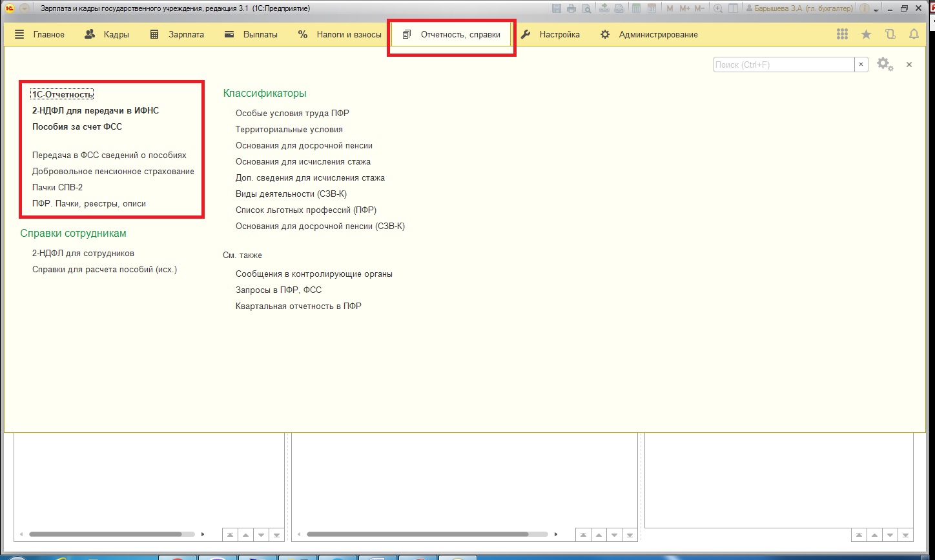Clear the search with the x button
The height and width of the screenshot is (560, 935).
[x=861, y=65]
